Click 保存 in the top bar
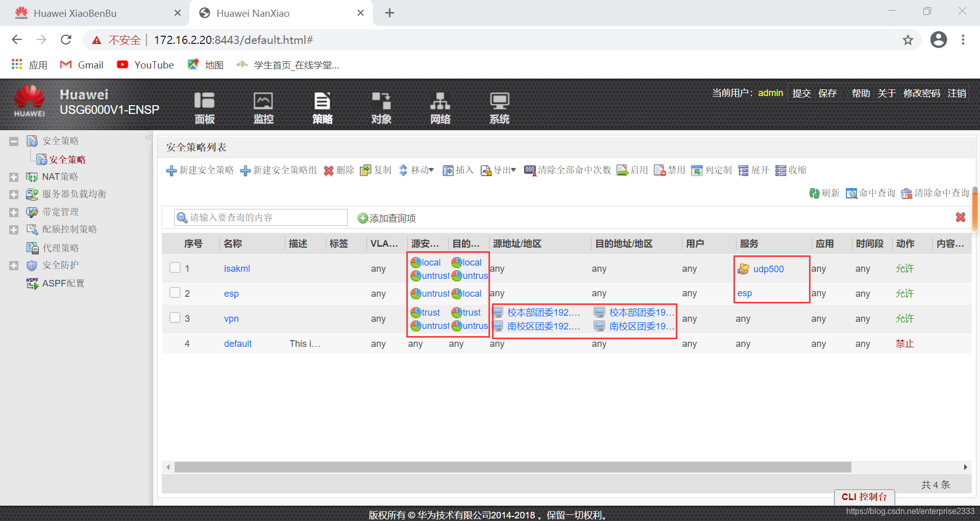980x521 pixels. pos(827,93)
